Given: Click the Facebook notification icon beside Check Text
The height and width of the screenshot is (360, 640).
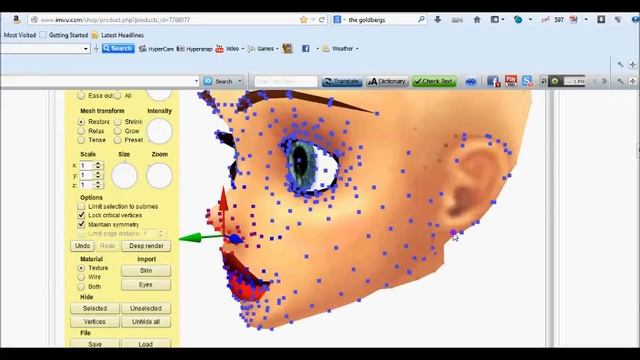Looking at the screenshot, I should [493, 81].
